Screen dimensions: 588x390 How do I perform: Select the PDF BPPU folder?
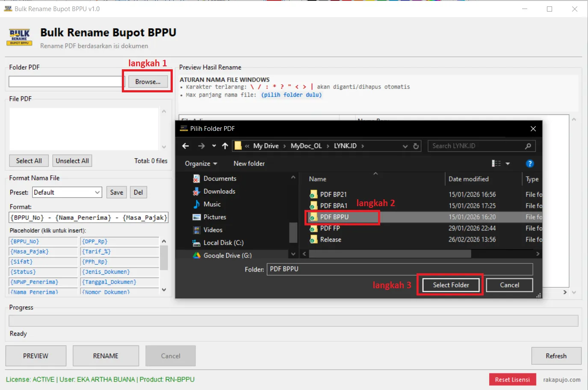(x=334, y=217)
